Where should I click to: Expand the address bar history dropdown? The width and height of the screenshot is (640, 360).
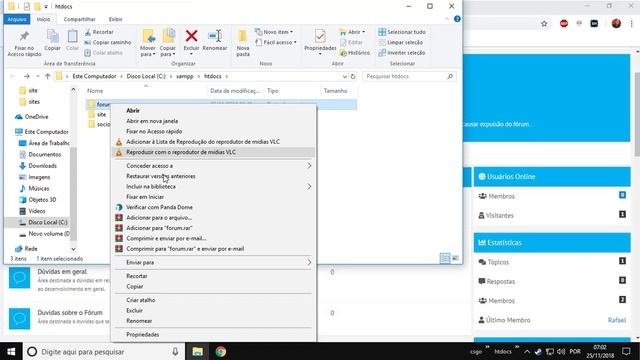(x=344, y=76)
